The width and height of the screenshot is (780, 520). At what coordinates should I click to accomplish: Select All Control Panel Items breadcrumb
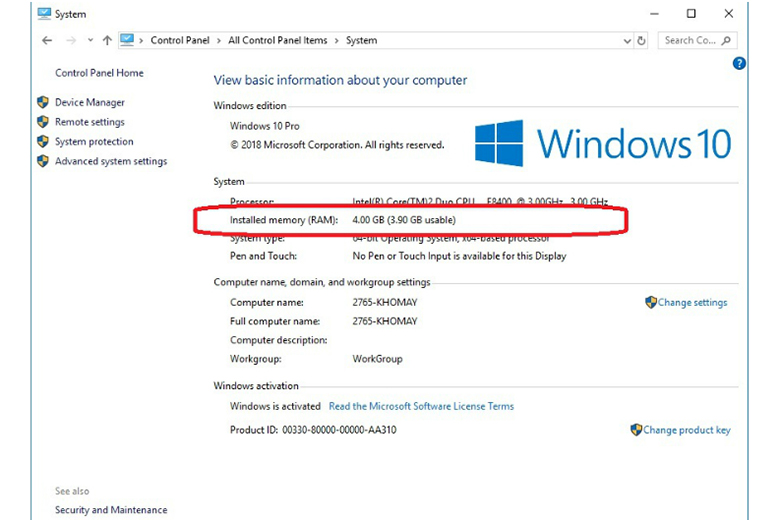coord(275,41)
